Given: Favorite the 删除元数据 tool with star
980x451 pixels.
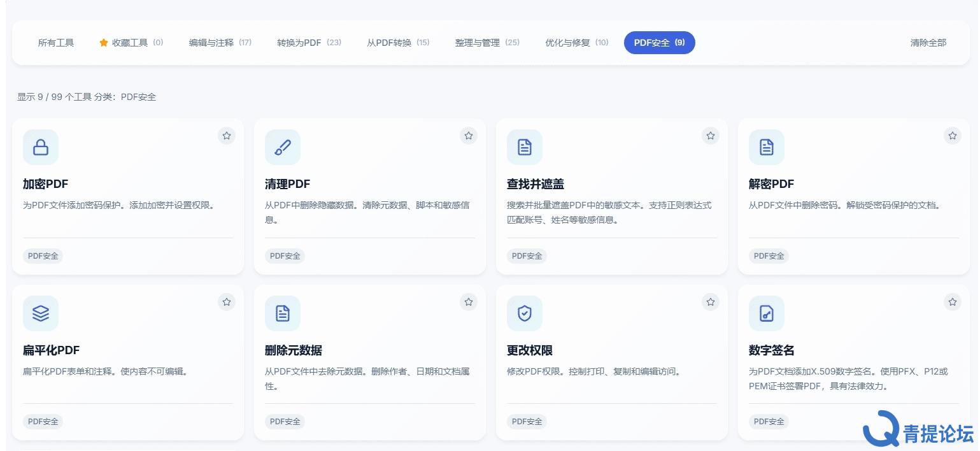Looking at the screenshot, I should [469, 302].
